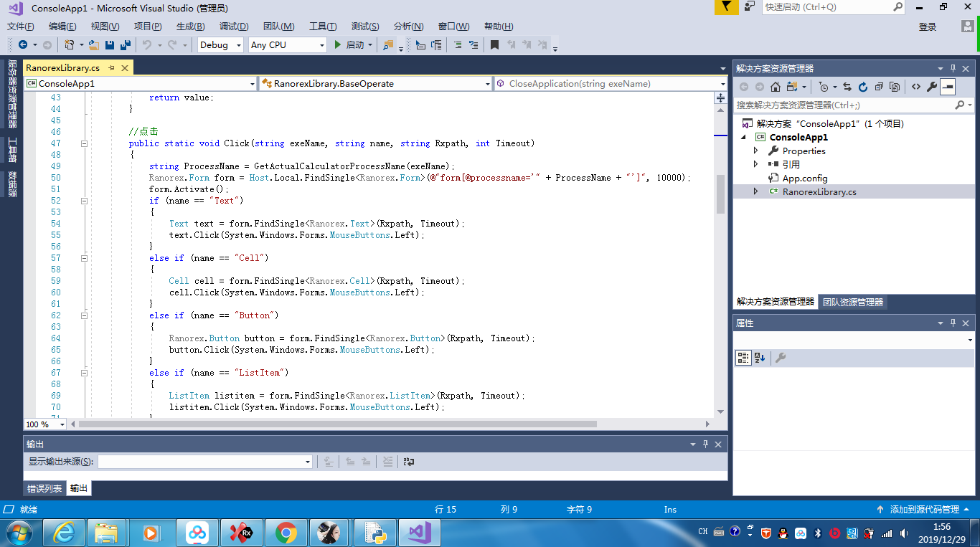The height and width of the screenshot is (547, 980).
Task: Click Categorized view icon in Properties panel
Action: click(x=743, y=358)
